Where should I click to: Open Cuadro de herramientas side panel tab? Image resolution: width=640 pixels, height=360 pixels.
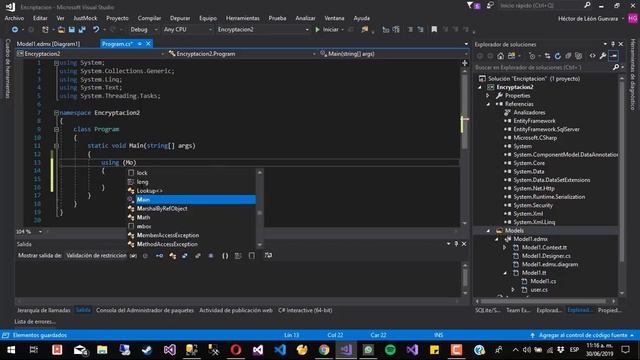pyautogui.click(x=7, y=69)
